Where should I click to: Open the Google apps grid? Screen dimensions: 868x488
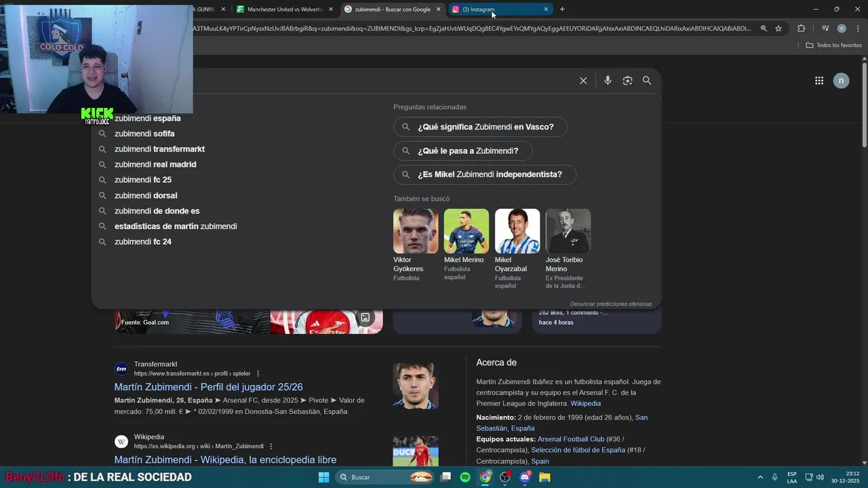coord(819,81)
